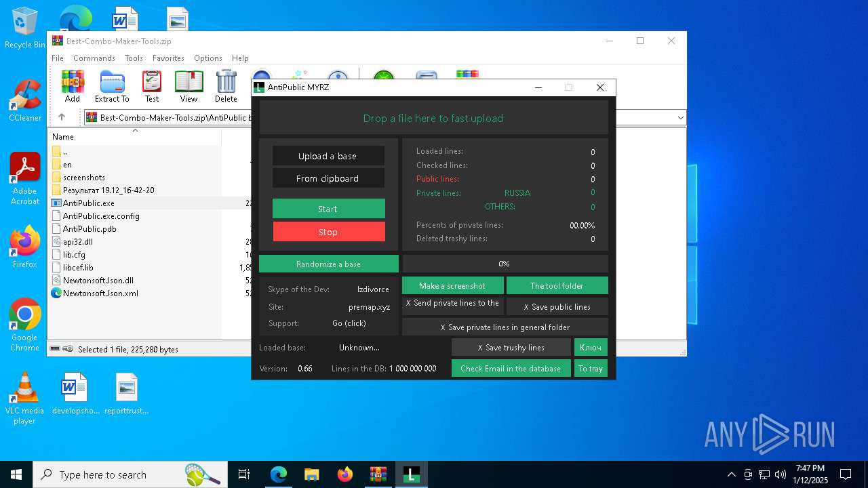Screen dimensions: 868x488
Task: Open the developsho Word document on desktop
Action: pos(75,393)
